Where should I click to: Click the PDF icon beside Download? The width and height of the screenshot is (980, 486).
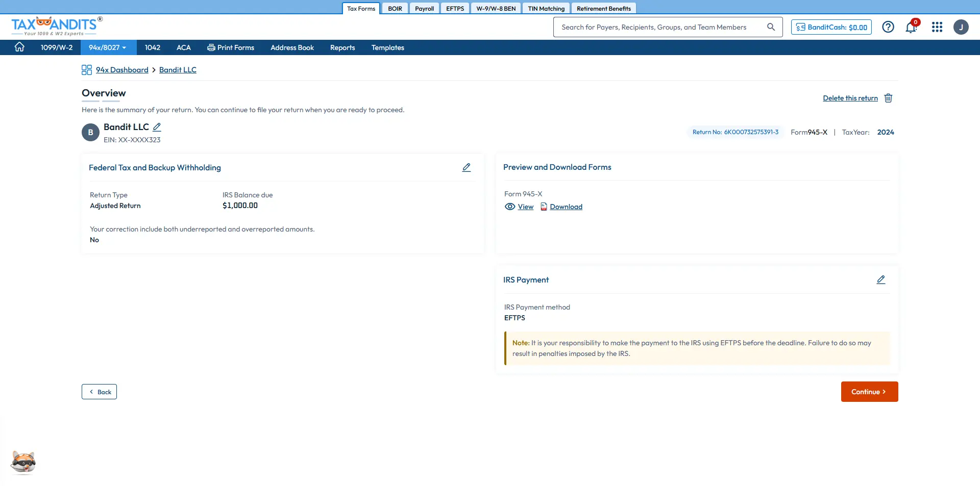544,207
